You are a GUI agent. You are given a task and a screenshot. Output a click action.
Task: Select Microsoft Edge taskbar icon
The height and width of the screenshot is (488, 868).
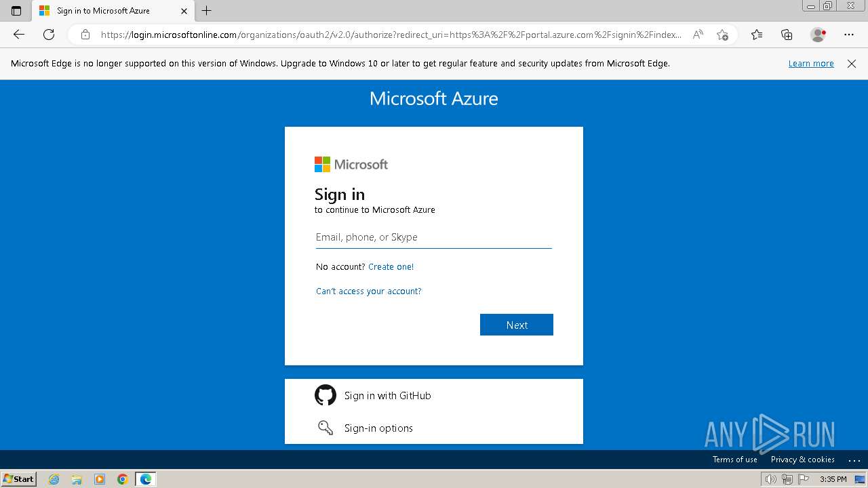pyautogui.click(x=146, y=479)
